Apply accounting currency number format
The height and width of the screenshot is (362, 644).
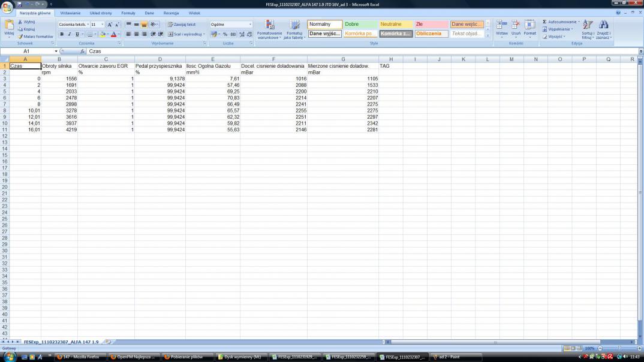tap(213, 35)
